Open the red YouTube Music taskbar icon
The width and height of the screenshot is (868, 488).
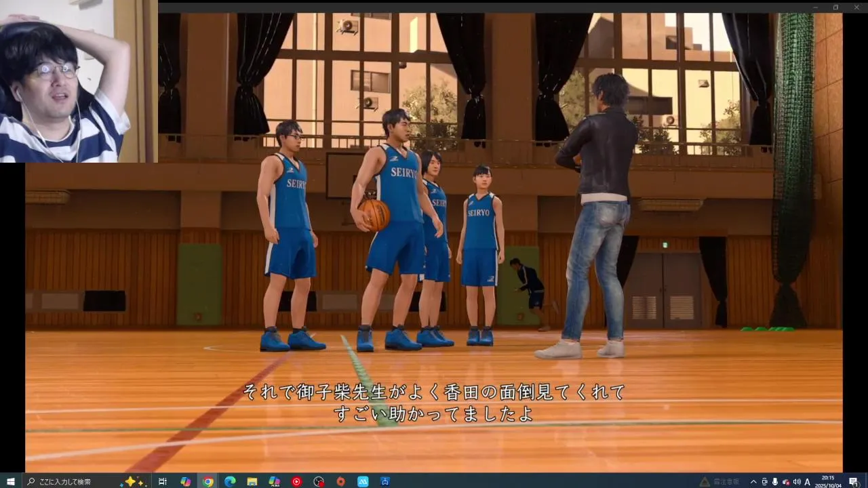296,482
